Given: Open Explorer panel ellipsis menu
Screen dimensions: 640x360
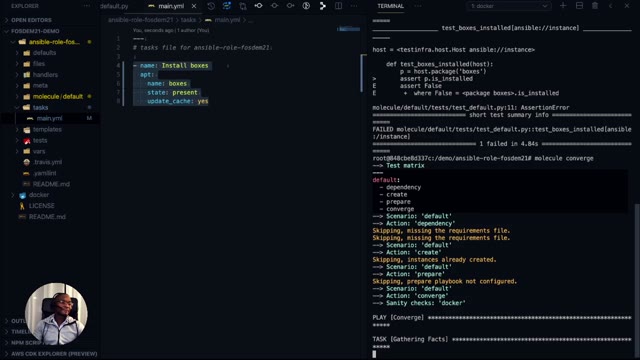Looking at the screenshot, I should [x=86, y=6].
